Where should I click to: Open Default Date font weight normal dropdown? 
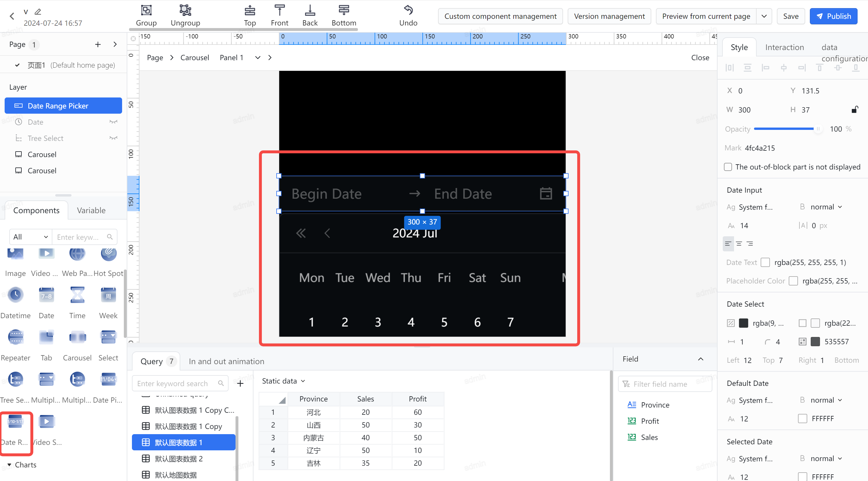point(826,400)
